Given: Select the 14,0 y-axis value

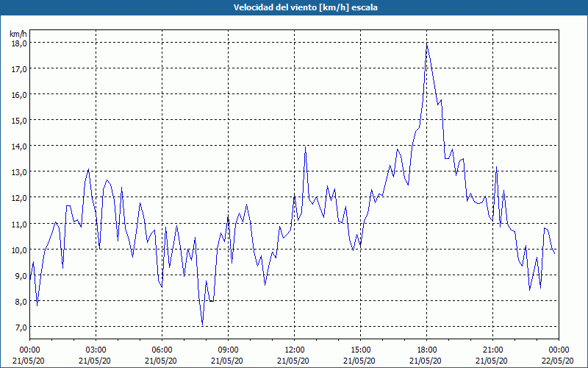Looking at the screenshot, I should point(19,146).
